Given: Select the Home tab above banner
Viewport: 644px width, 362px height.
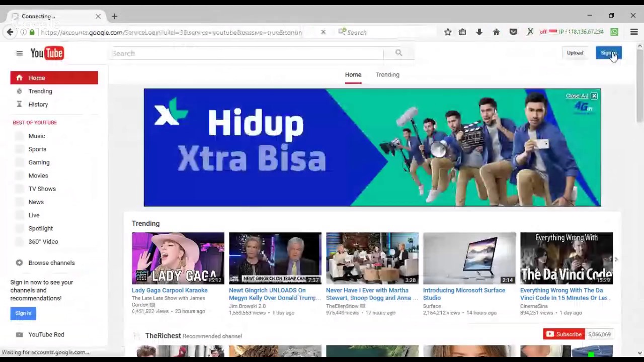Looking at the screenshot, I should point(353,74).
